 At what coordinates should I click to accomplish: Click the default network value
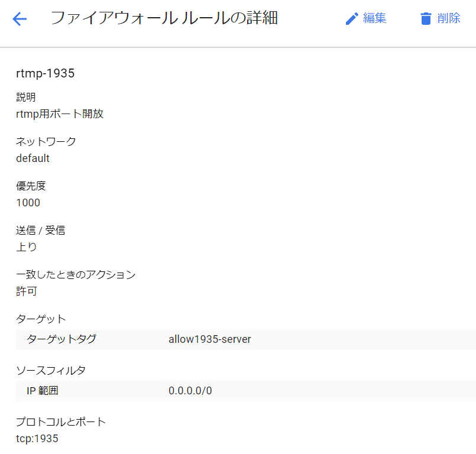[33, 158]
